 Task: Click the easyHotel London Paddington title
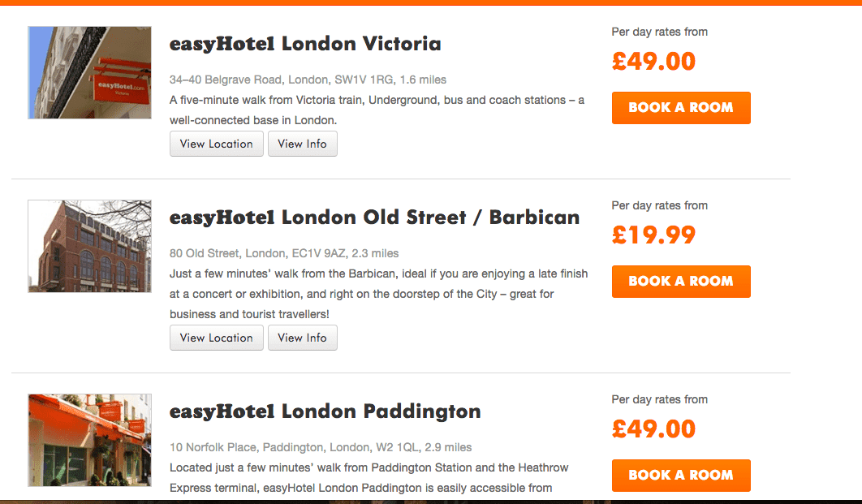tap(325, 411)
